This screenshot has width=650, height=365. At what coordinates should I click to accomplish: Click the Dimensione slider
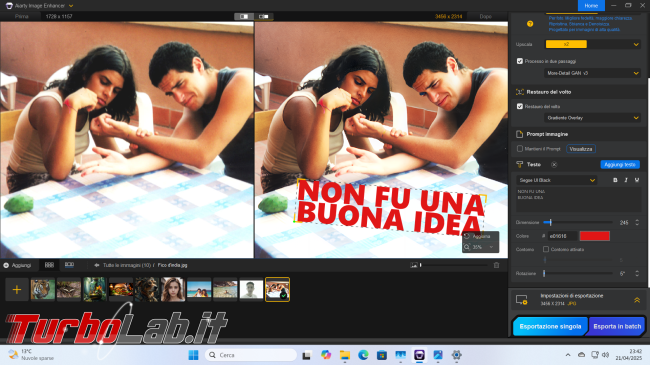pyautogui.click(x=578, y=223)
